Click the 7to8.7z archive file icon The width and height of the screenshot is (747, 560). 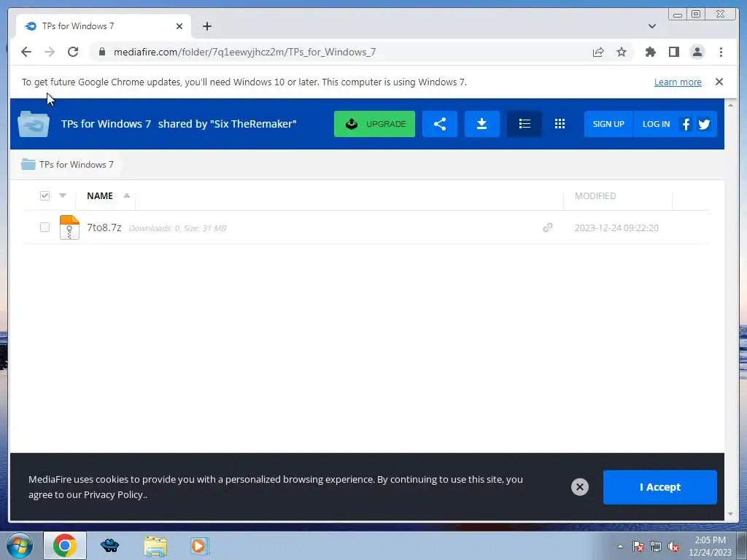(69, 227)
